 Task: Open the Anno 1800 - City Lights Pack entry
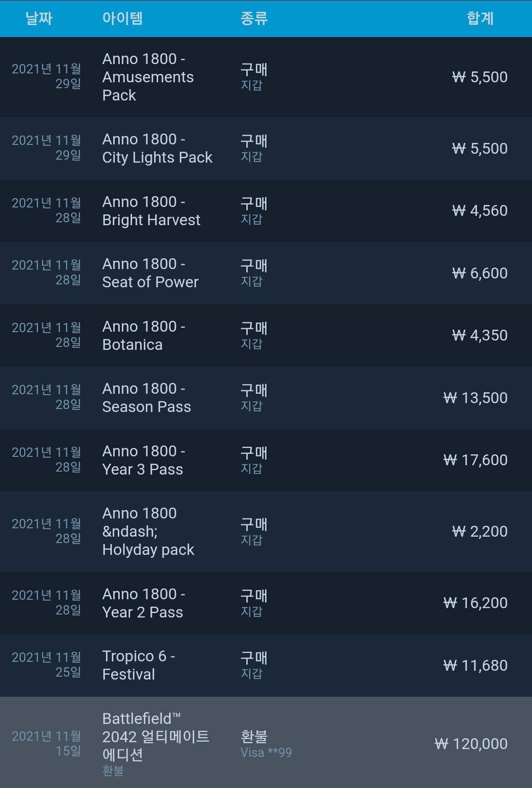coord(157,148)
